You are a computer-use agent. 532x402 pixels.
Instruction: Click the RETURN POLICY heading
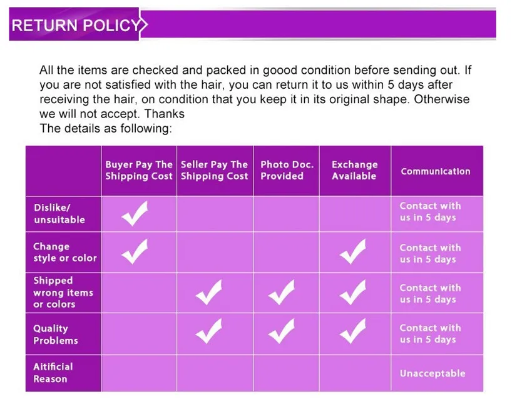click(x=75, y=26)
